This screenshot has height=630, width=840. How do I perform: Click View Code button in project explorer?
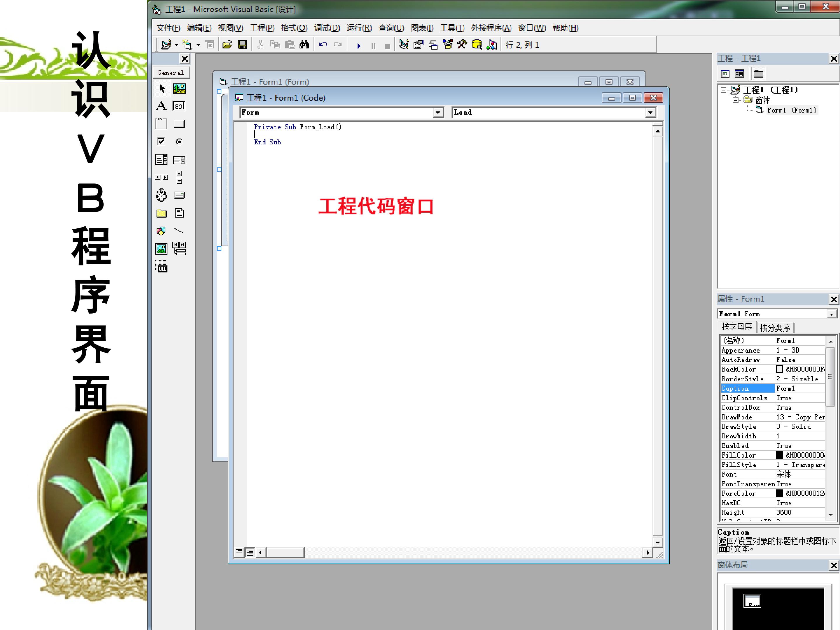[725, 74]
